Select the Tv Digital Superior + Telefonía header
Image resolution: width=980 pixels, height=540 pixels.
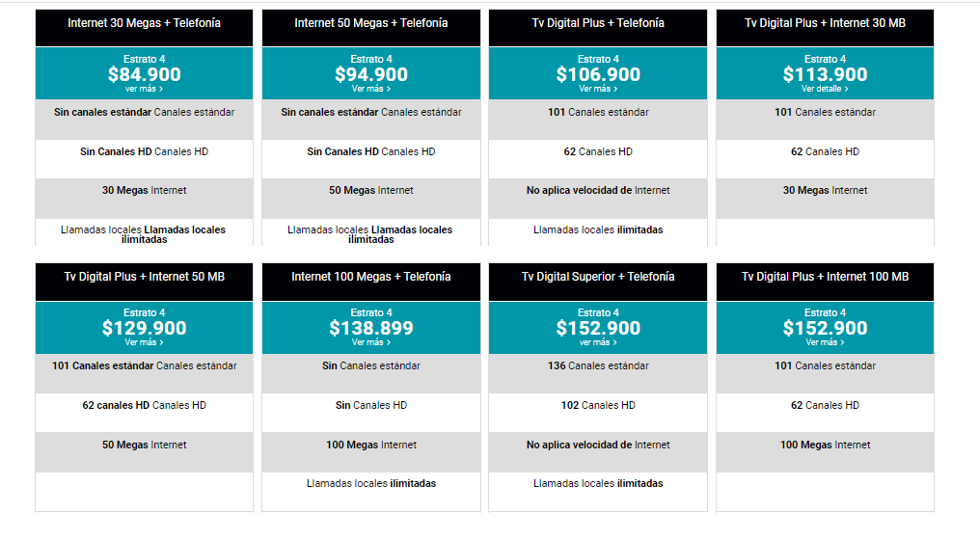pyautogui.click(x=598, y=282)
